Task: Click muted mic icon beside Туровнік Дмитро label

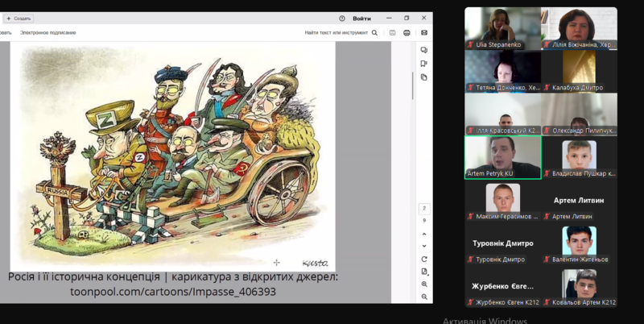Action: [x=471, y=260]
